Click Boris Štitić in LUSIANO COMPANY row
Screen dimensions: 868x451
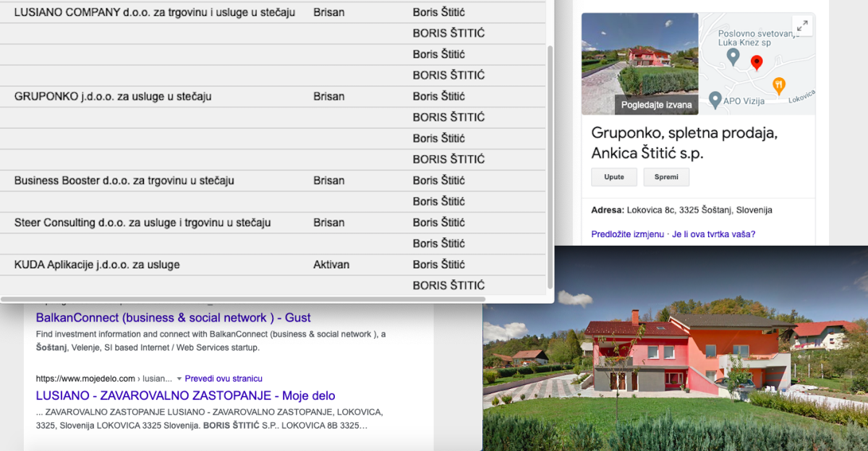[439, 12]
